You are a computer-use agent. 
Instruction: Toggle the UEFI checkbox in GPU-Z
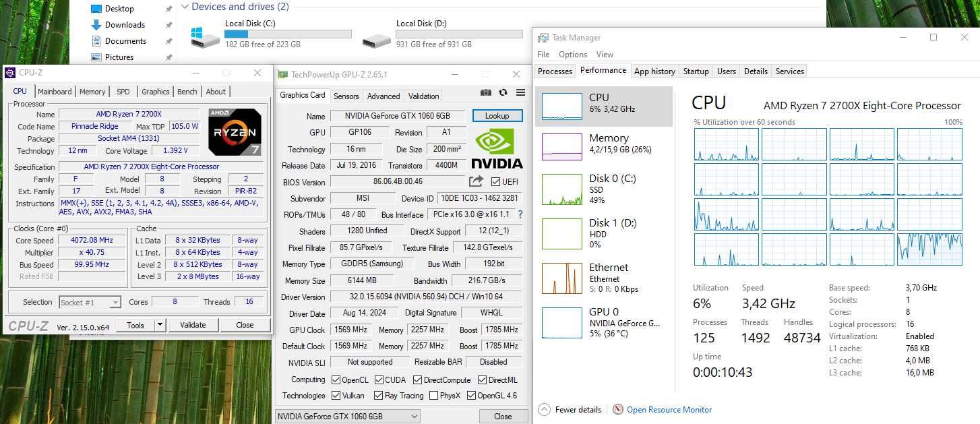[495, 181]
